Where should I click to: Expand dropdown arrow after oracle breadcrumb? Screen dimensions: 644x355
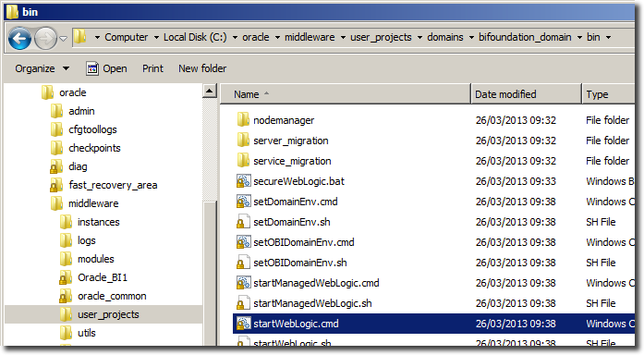(x=277, y=37)
